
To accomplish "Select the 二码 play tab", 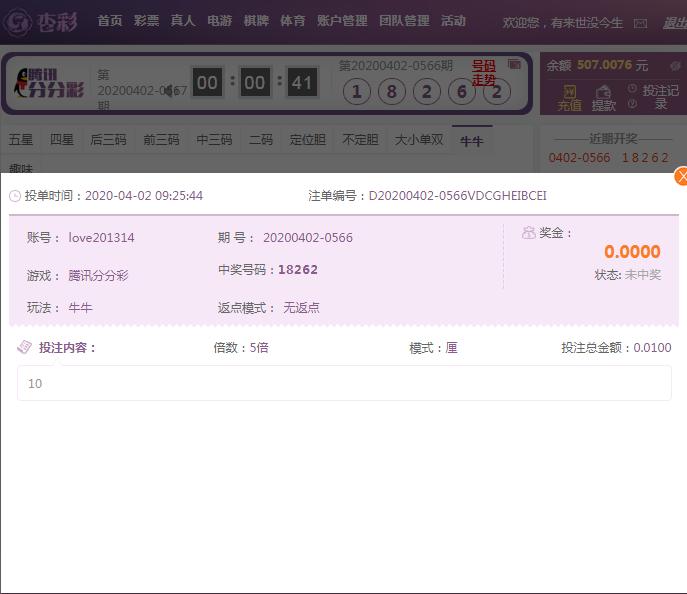I will point(261,140).
